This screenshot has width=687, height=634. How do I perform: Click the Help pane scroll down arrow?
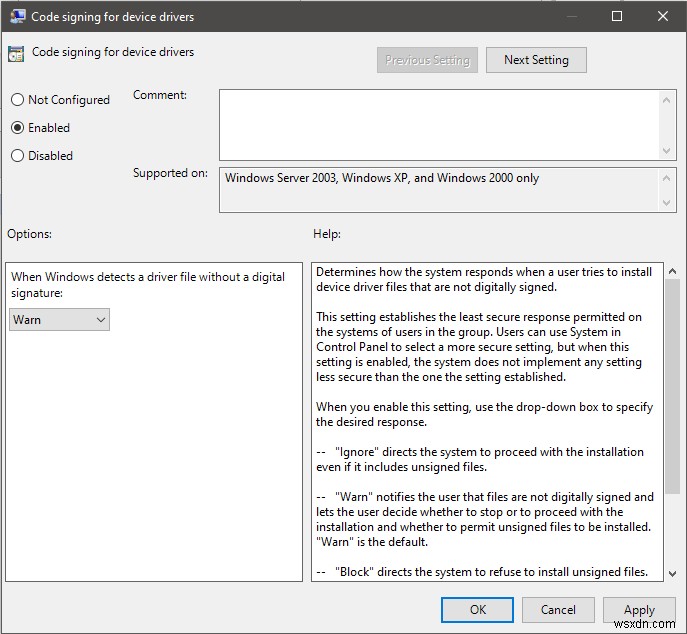(672, 573)
